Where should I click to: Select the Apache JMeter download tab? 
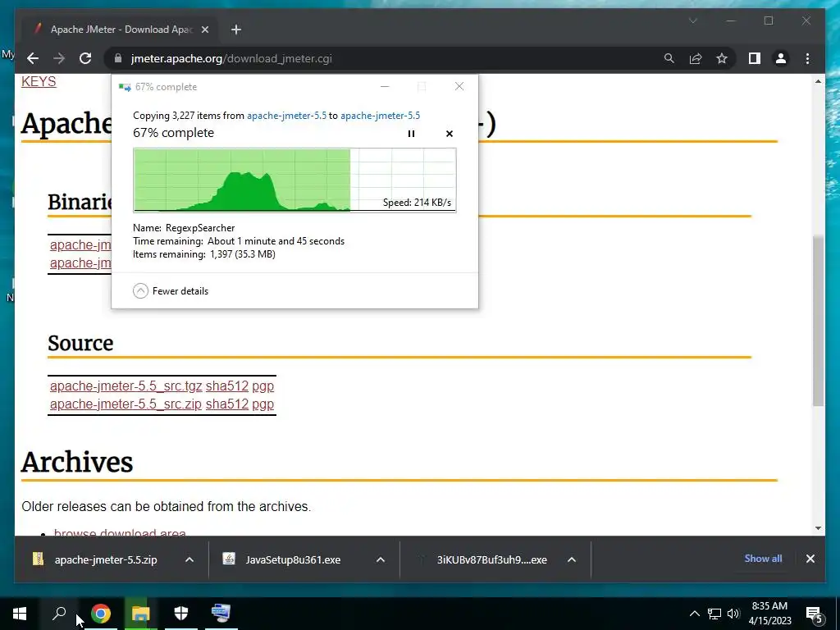121,30
